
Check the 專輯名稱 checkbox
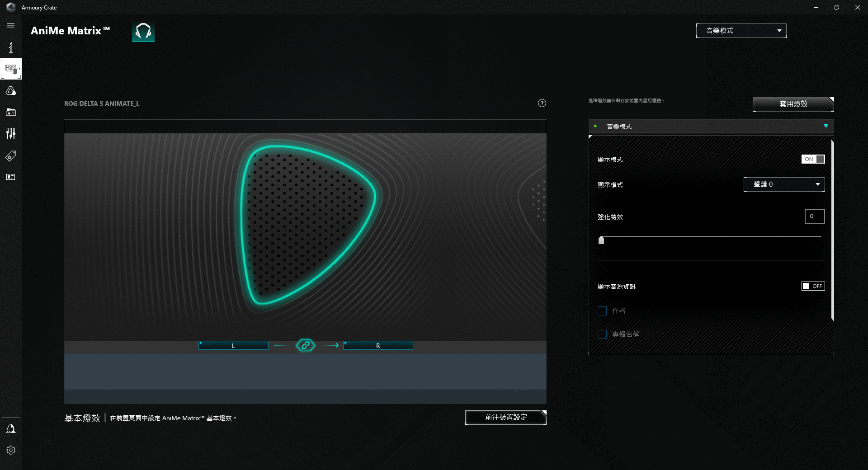tap(602, 334)
